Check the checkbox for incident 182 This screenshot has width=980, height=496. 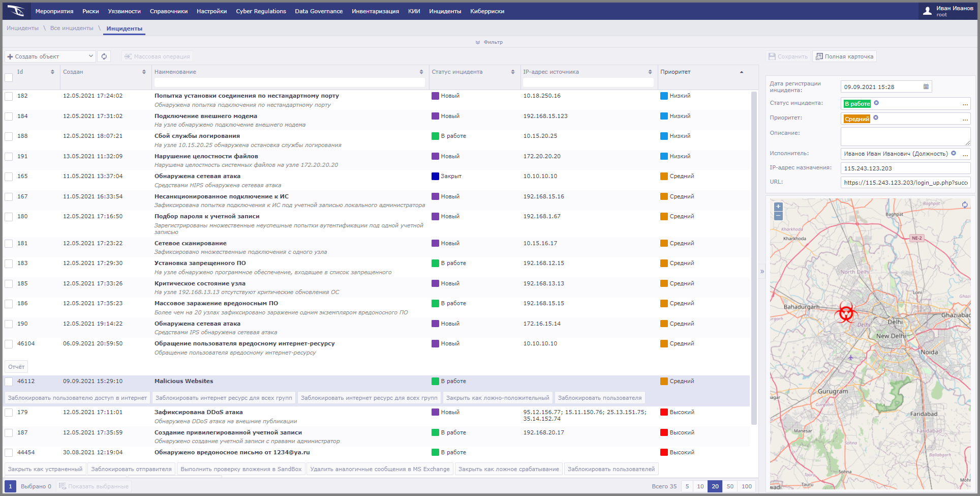pyautogui.click(x=8, y=96)
